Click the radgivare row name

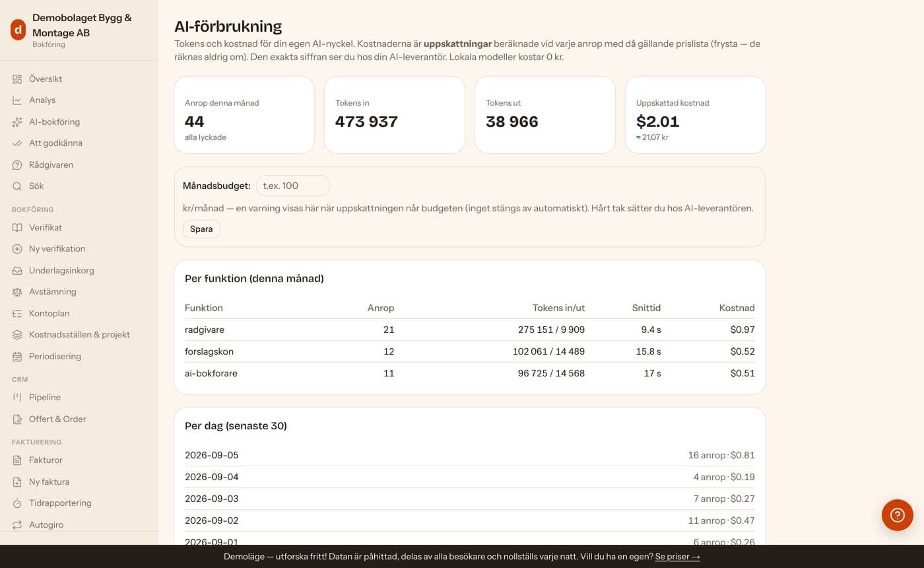205,330
